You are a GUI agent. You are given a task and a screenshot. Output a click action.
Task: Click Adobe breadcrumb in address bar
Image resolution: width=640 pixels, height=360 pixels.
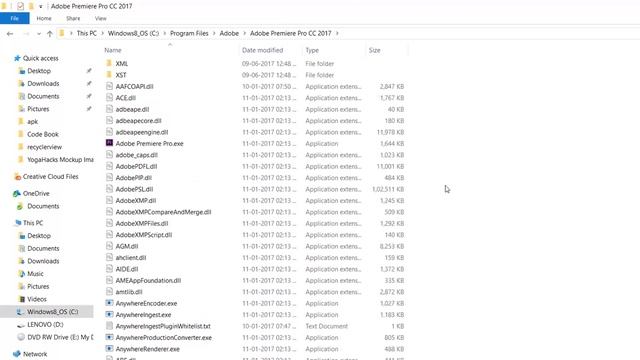pos(229,33)
